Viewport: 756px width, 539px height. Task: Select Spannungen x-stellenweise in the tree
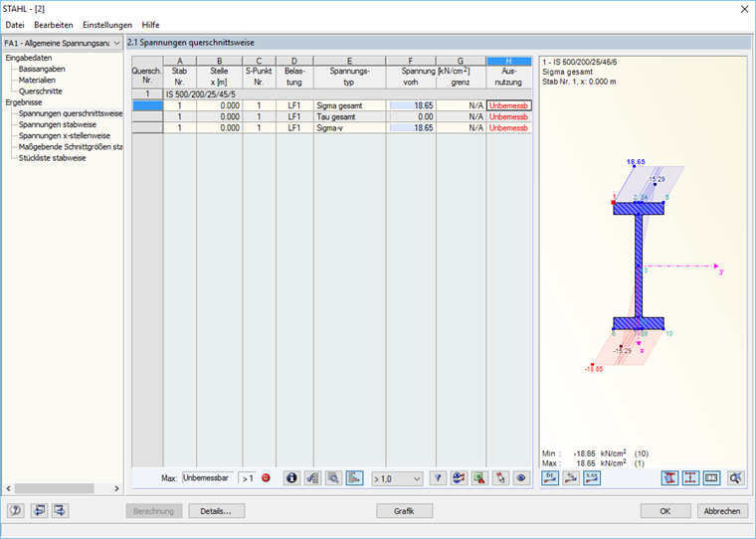tap(65, 135)
